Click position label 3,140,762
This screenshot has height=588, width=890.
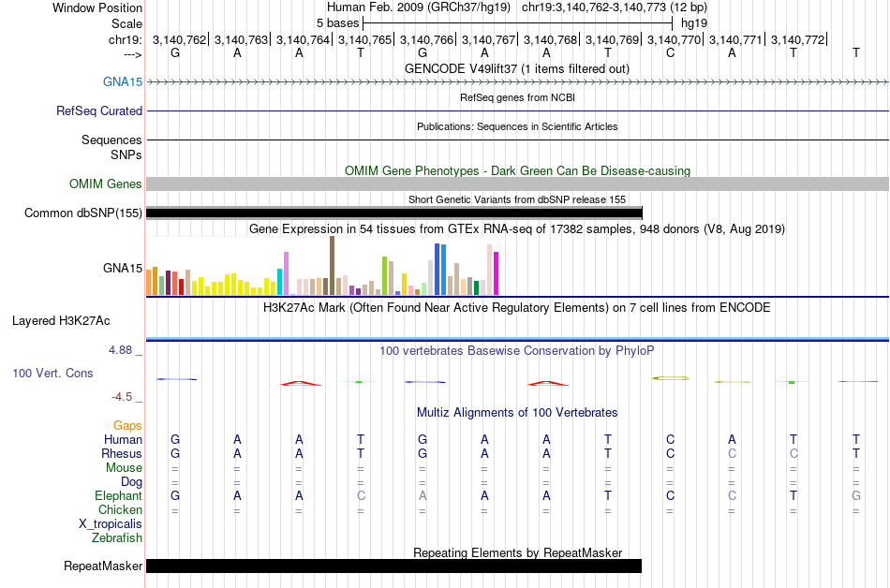[x=179, y=39]
